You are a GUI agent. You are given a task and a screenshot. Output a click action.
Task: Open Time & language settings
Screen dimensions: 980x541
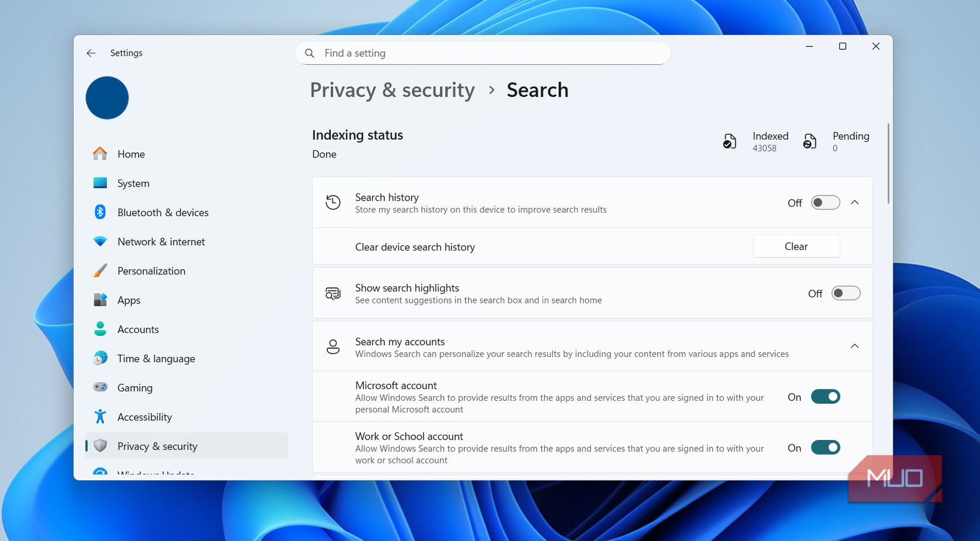(101, 358)
